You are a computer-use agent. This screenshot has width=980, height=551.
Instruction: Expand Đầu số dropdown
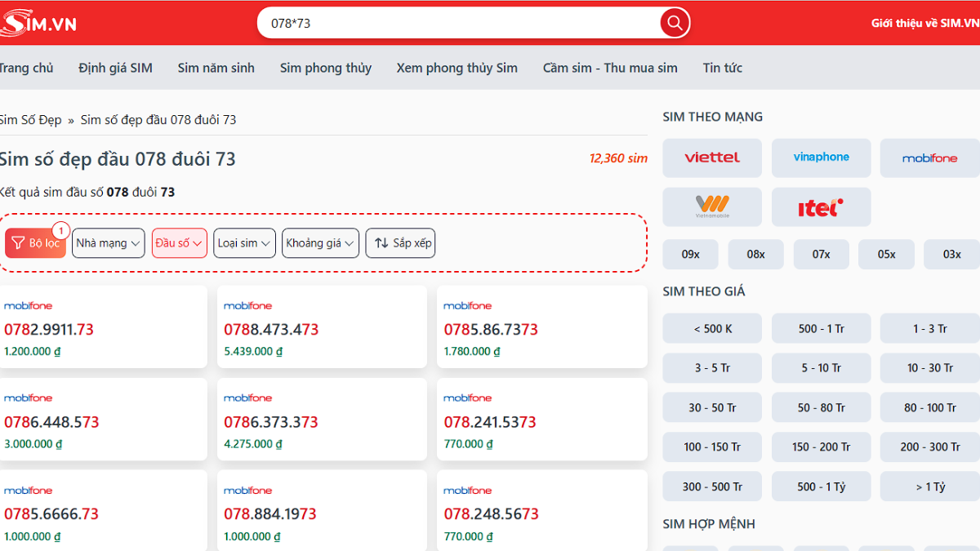coord(180,242)
